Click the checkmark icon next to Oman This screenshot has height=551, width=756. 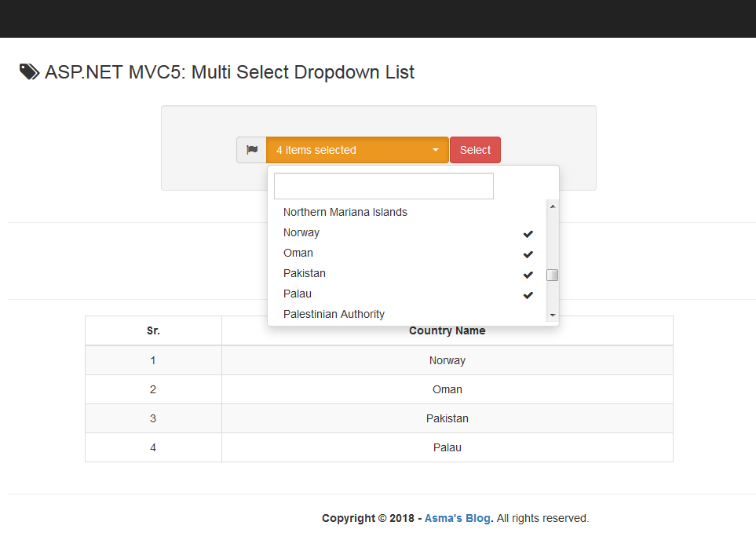(528, 254)
